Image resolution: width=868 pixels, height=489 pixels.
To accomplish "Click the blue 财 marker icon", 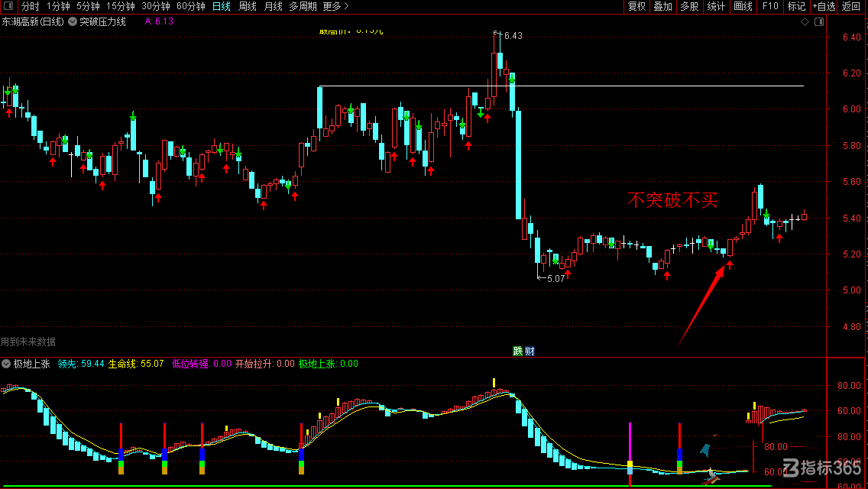I will point(530,351).
